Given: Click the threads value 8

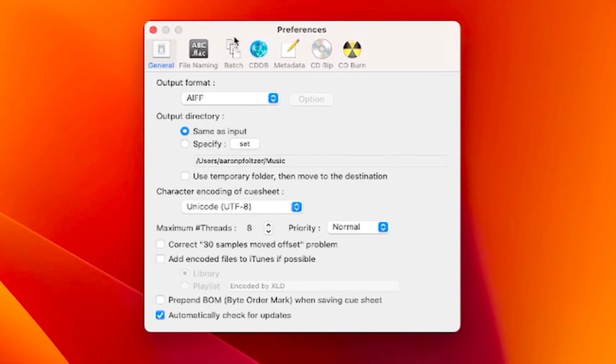Looking at the screenshot, I should pos(249,228).
